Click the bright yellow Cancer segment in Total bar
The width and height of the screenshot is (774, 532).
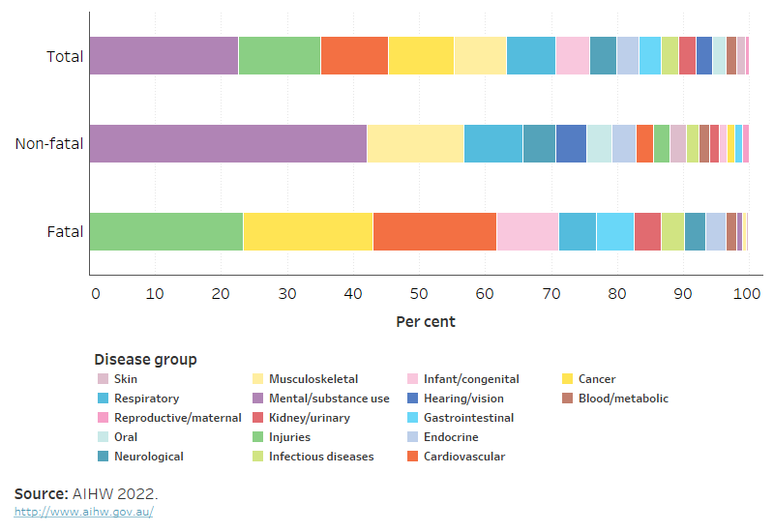(421, 56)
